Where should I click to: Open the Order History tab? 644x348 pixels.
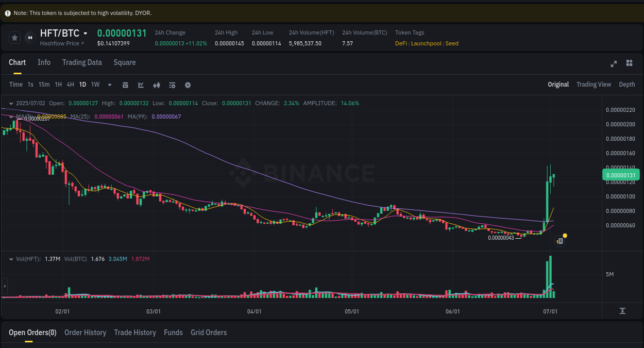pos(85,333)
